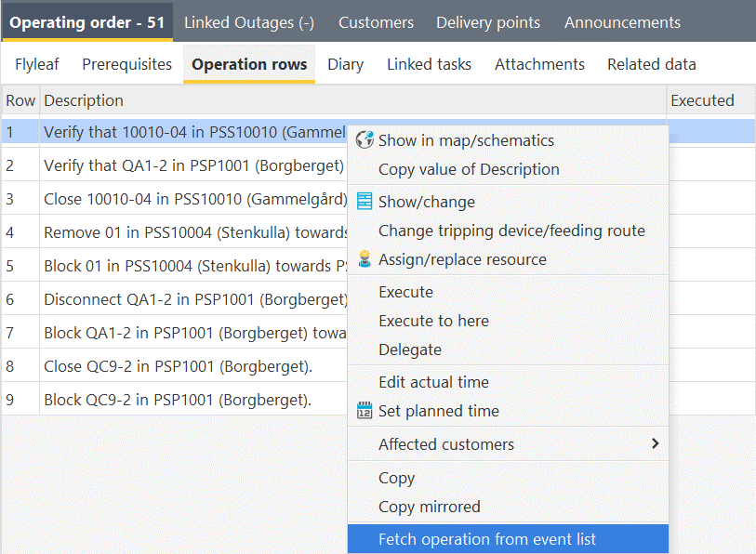Choose Edit actual time
The image size is (756, 554).
pos(433,382)
